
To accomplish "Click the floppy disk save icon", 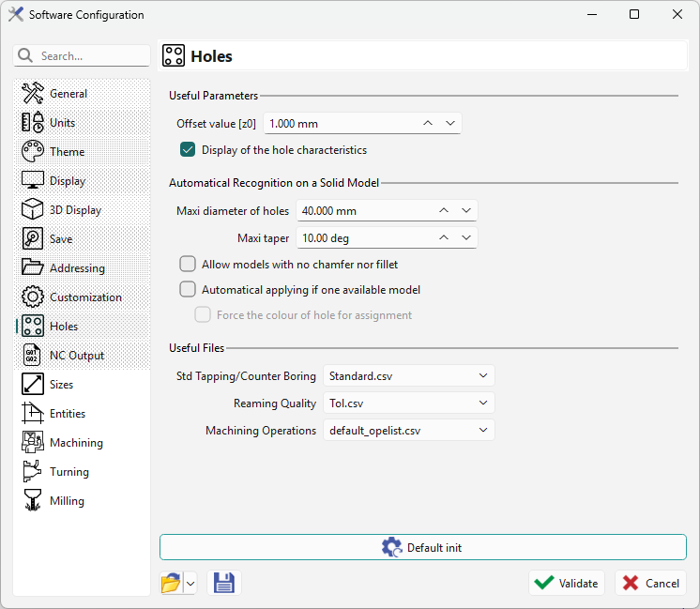I will pyautogui.click(x=223, y=583).
